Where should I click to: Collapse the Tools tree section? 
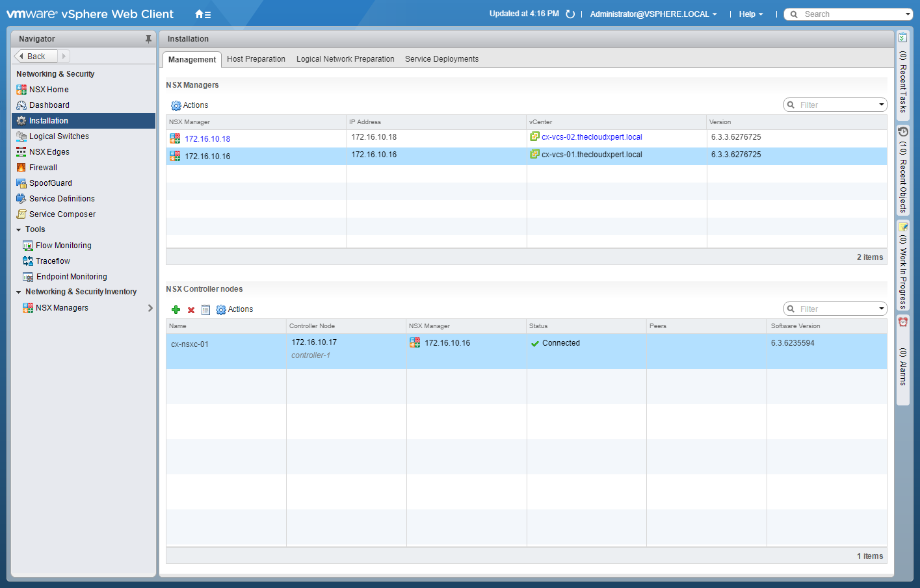coord(19,230)
